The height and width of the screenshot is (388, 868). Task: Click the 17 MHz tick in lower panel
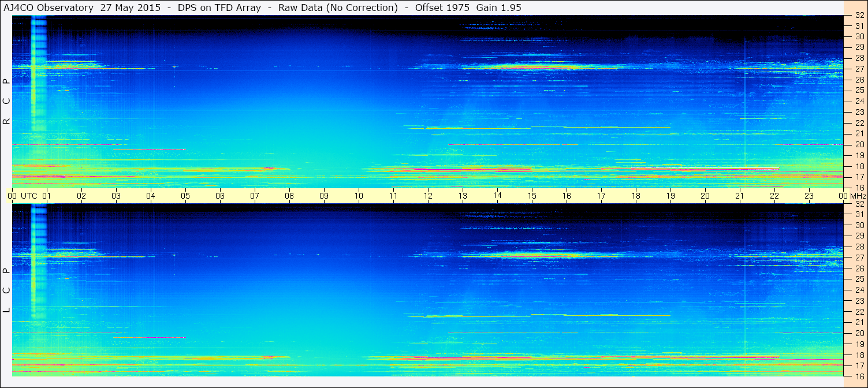pos(859,365)
